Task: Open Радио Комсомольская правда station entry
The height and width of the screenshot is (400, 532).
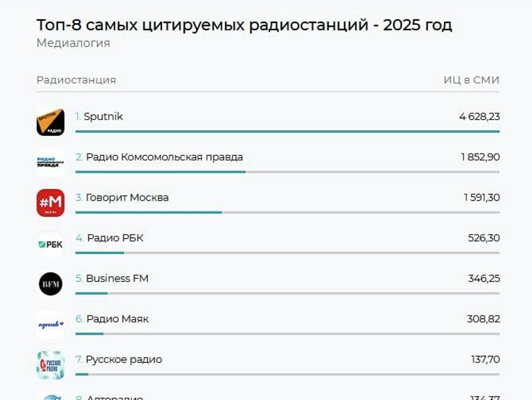Action: pos(164,157)
